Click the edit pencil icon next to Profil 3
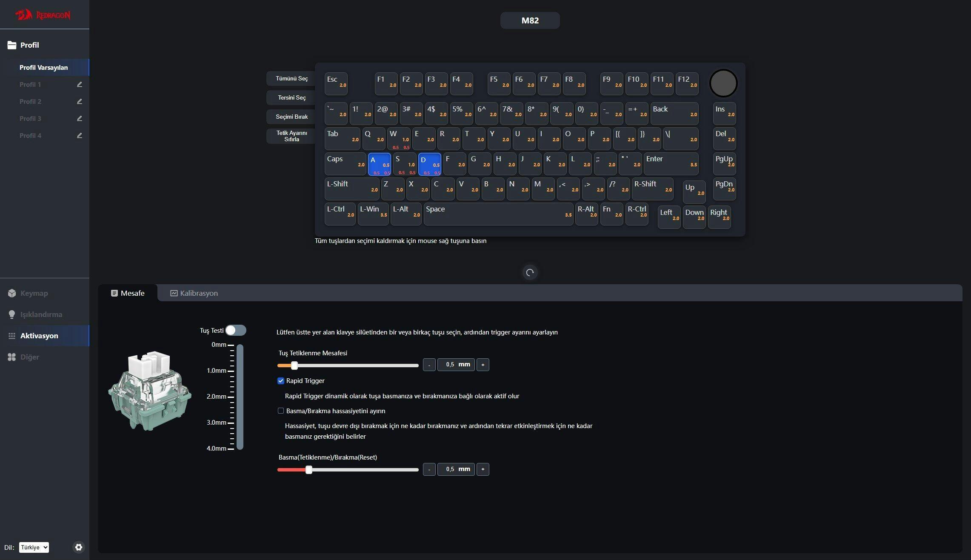 pyautogui.click(x=79, y=119)
